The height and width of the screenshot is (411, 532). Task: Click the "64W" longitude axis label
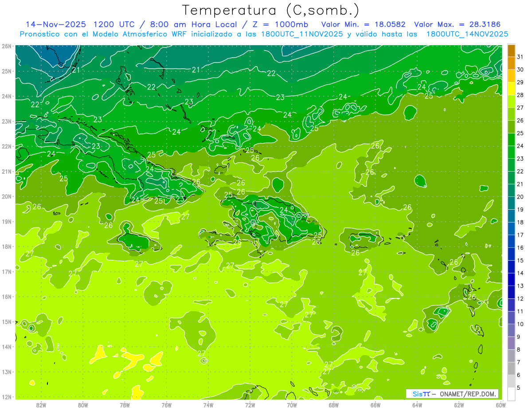pyautogui.click(x=417, y=405)
